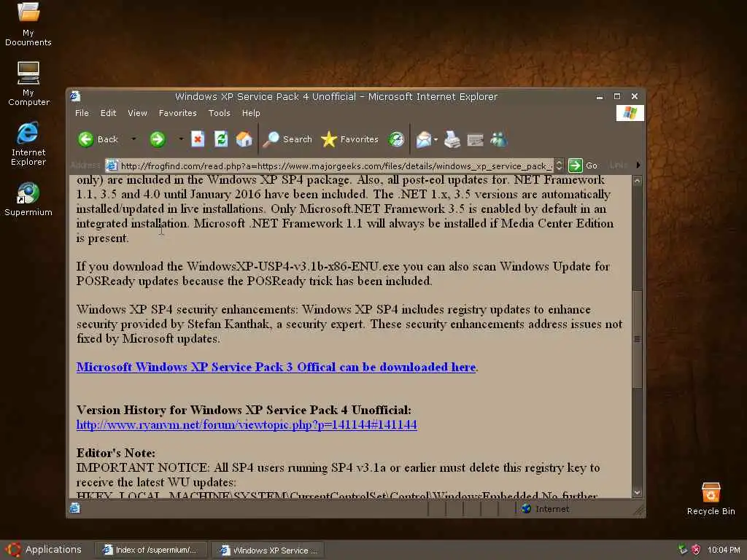The height and width of the screenshot is (560, 747).
Task: Select the Recycle Bin icon
Action: [711, 499]
